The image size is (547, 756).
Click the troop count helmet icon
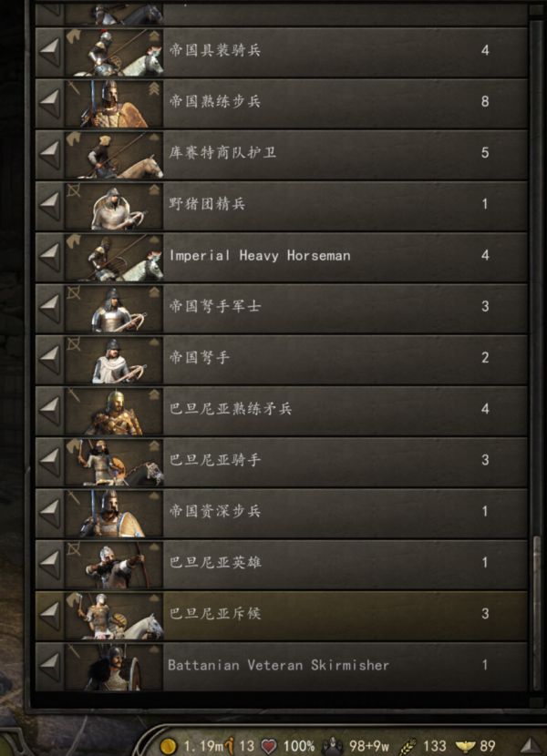click(x=333, y=746)
